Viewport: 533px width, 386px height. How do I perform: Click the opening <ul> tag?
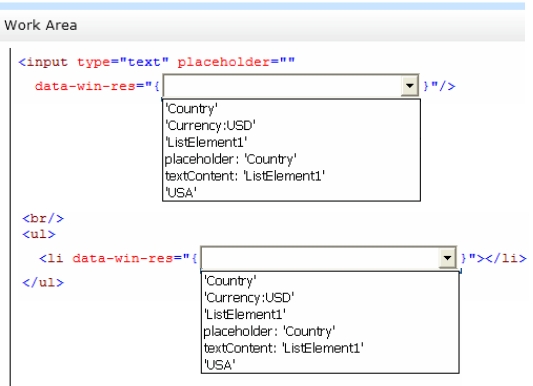click(39, 234)
